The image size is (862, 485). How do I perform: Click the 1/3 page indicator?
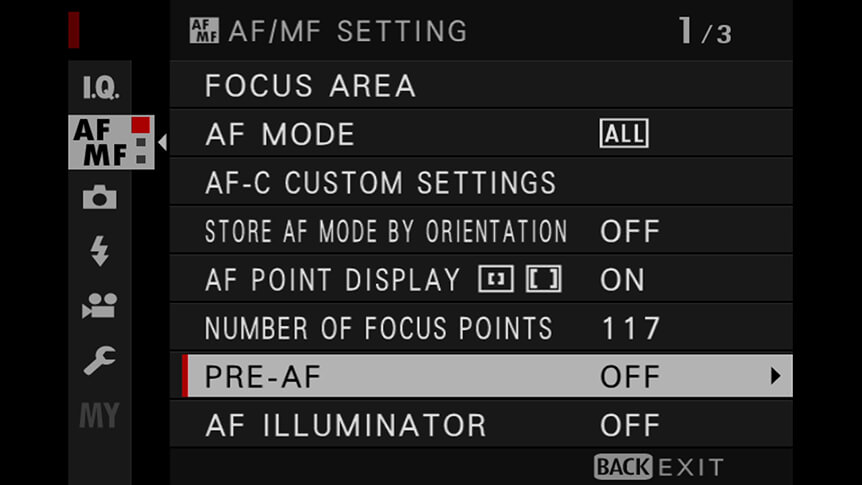pyautogui.click(x=705, y=31)
